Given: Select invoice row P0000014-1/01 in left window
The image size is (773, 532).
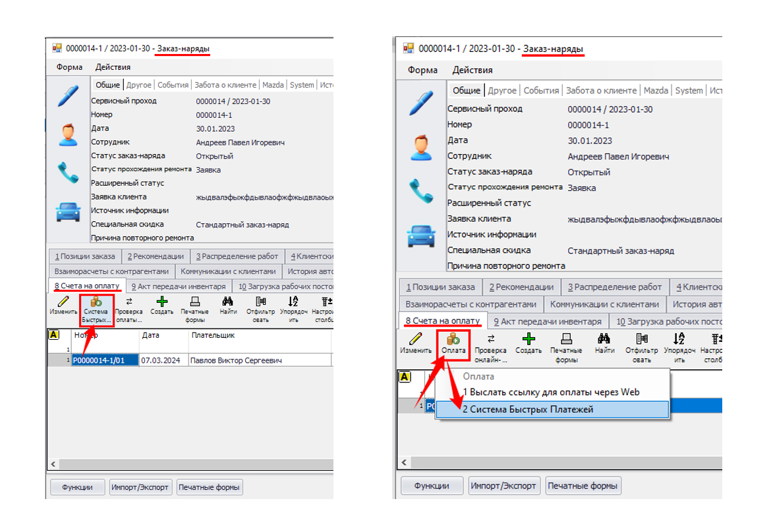Looking at the screenshot, I should coord(105,361).
